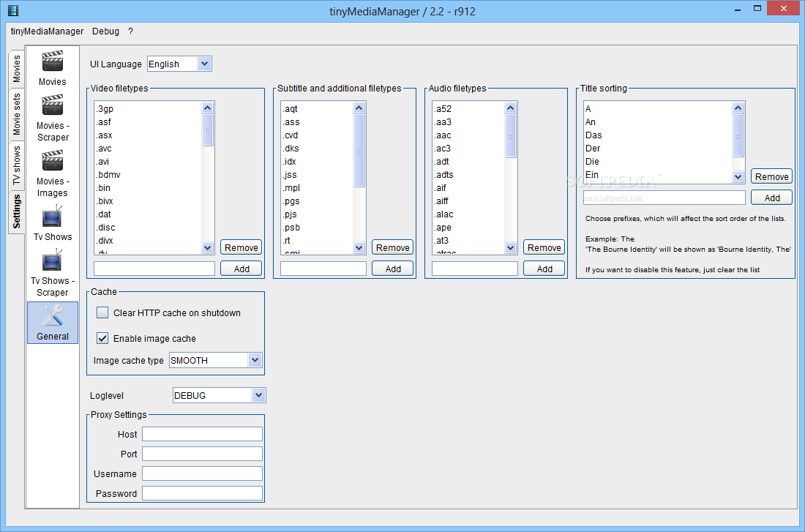Switch to the TV shows vertical tab

point(16,165)
